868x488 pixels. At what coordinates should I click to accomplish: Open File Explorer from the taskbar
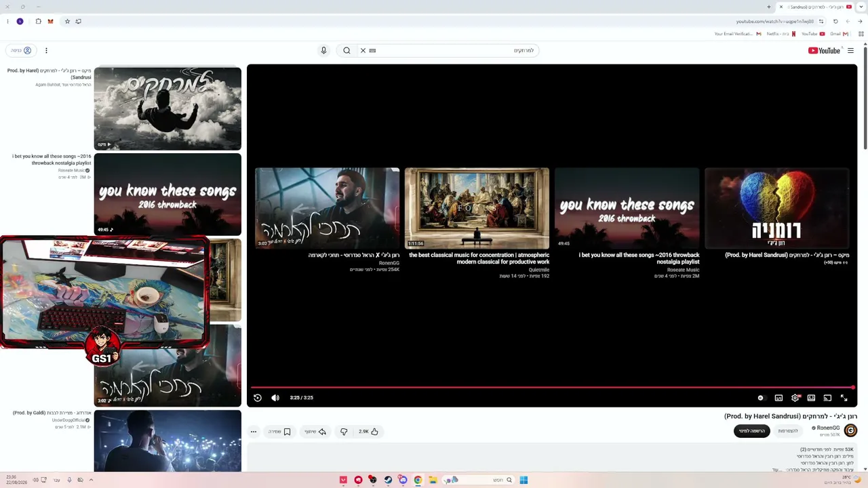433,480
